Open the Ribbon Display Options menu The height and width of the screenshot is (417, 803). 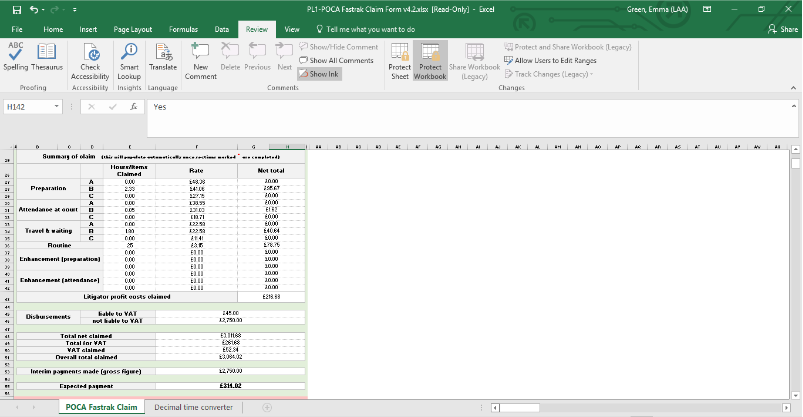705,9
